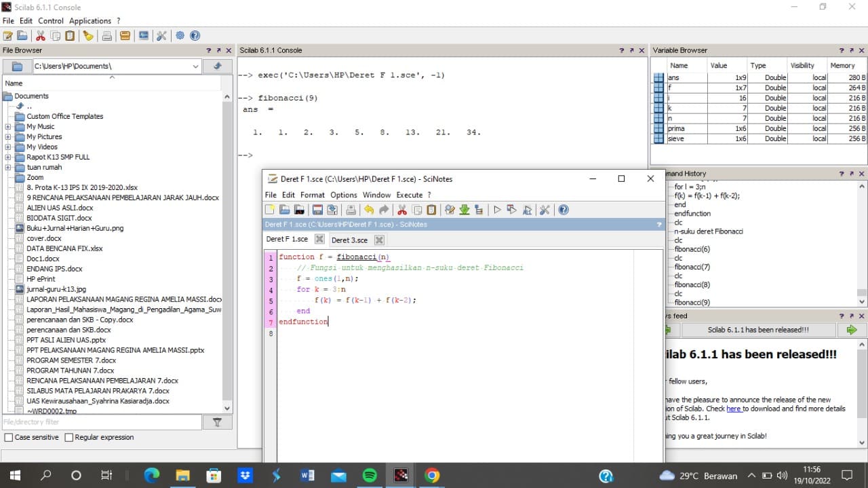
Task: Launch SciNotes from the main console toolbar
Action: [8, 36]
